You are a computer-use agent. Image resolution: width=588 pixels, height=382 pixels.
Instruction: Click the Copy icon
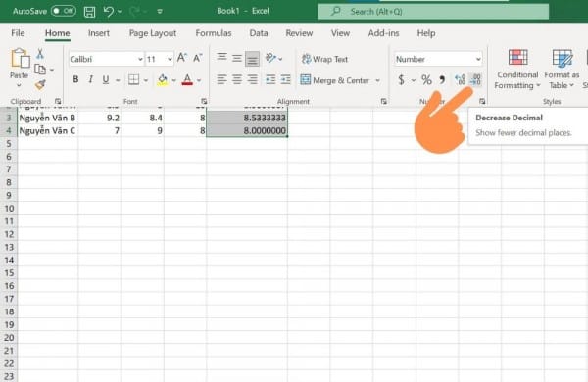[x=40, y=70]
